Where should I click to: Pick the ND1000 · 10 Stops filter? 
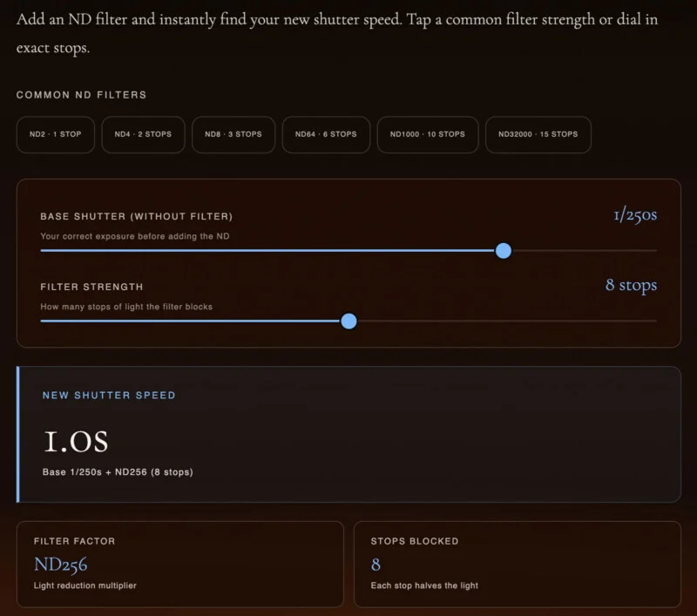click(427, 134)
